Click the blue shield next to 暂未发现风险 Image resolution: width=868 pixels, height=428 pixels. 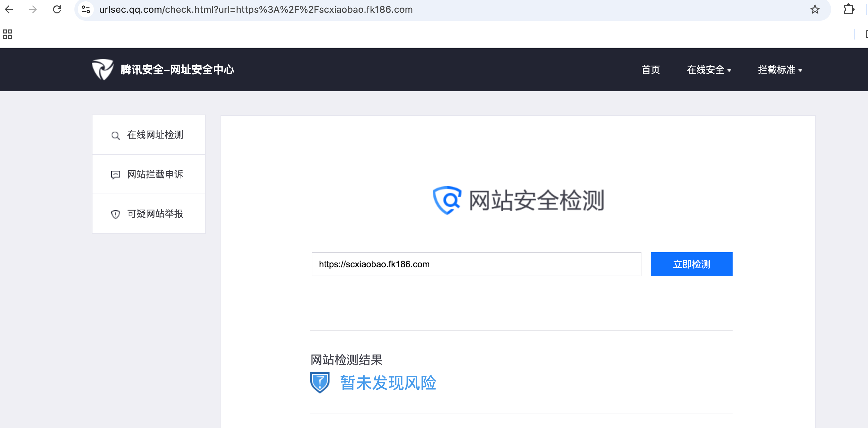(319, 382)
